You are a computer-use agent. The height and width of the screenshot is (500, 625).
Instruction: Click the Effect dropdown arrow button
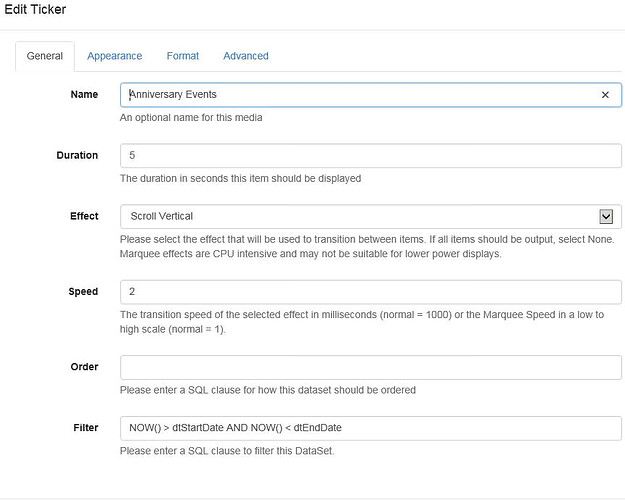click(x=606, y=217)
